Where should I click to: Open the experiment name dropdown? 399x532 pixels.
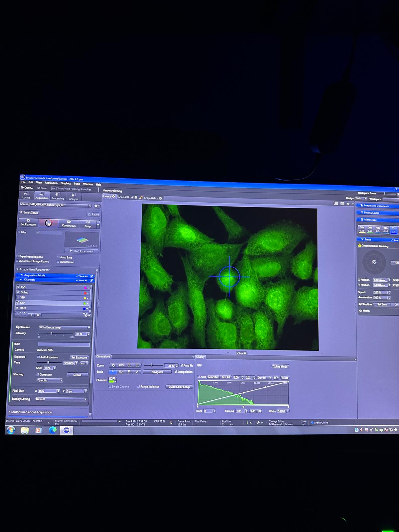tap(89, 206)
